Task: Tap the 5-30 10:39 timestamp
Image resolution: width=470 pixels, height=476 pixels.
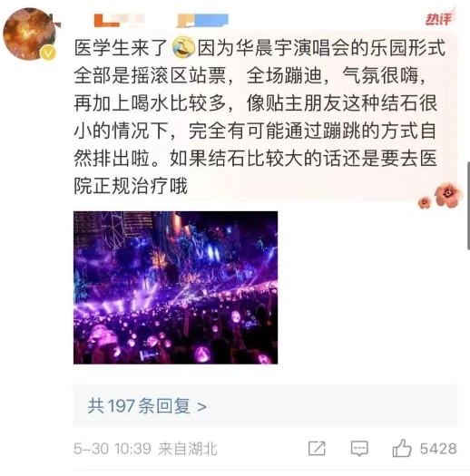Action: click(113, 449)
